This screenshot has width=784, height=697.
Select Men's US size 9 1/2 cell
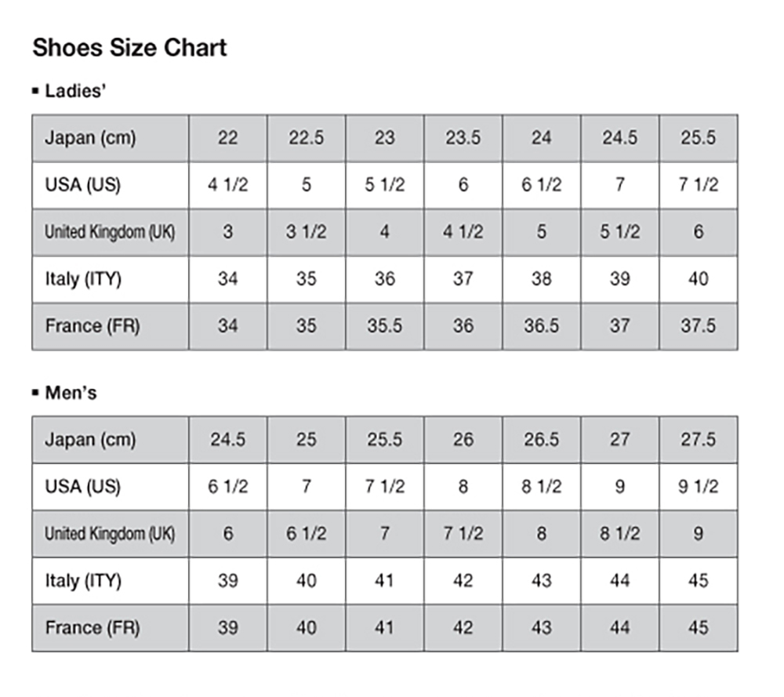point(698,487)
